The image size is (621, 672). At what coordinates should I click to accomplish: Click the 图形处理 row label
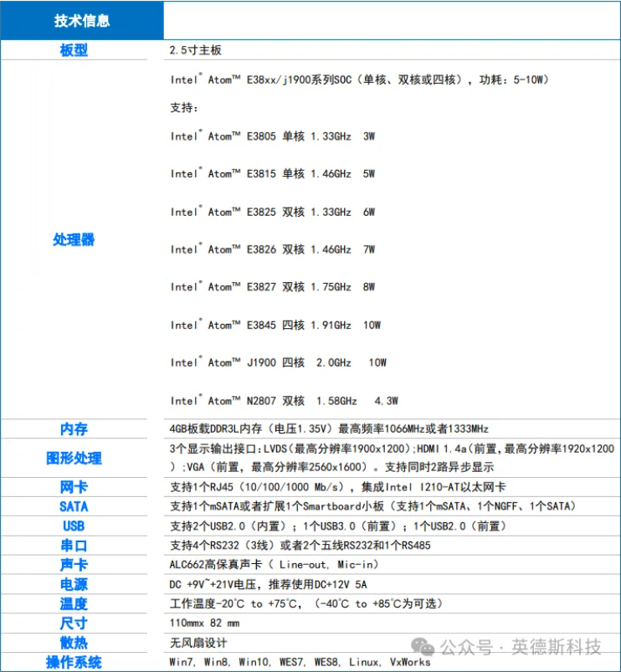[x=74, y=458]
